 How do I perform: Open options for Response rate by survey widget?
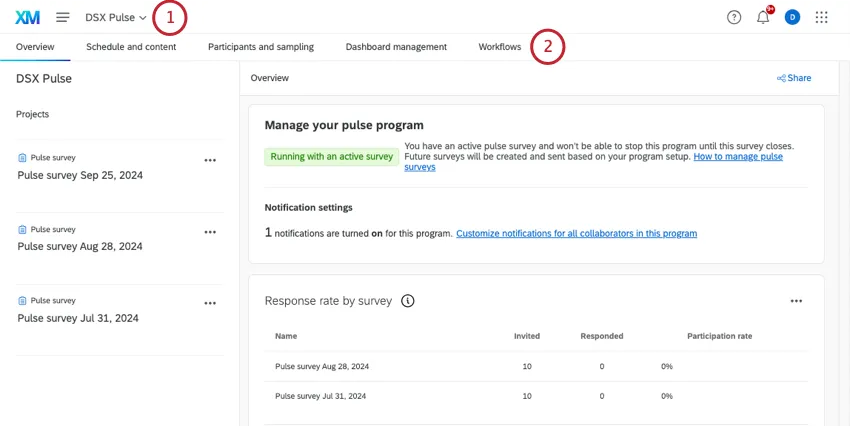coord(796,300)
